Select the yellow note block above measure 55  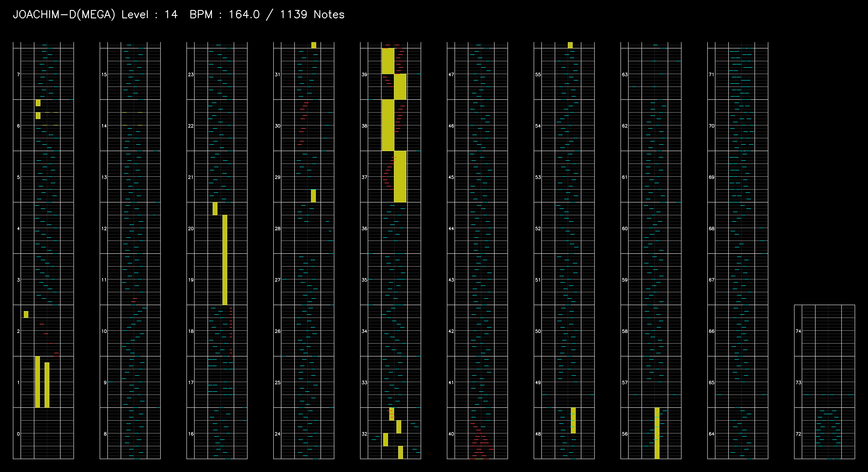570,45
